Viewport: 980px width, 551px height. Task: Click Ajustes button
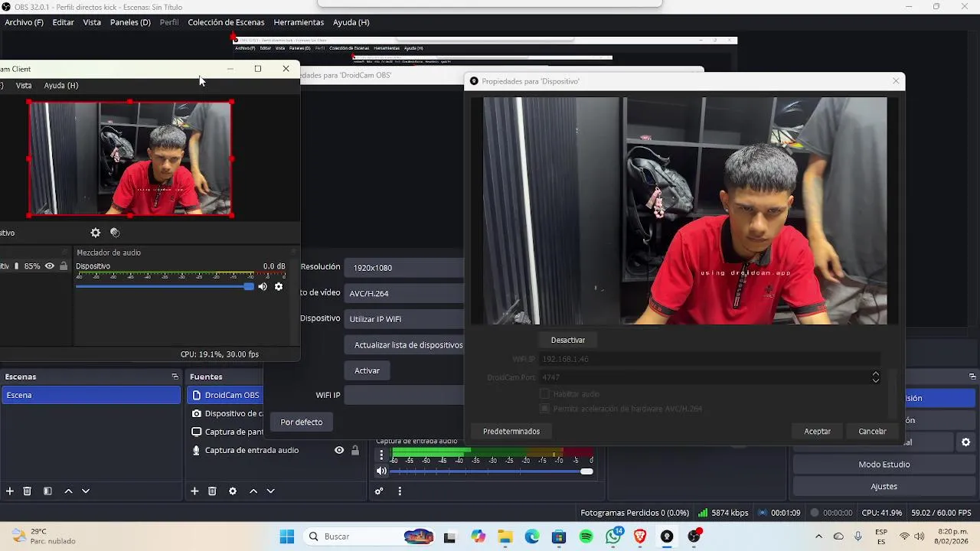[884, 487]
